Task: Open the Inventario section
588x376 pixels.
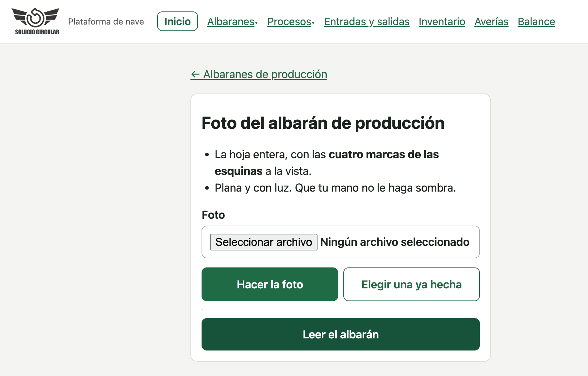Action: pos(442,22)
